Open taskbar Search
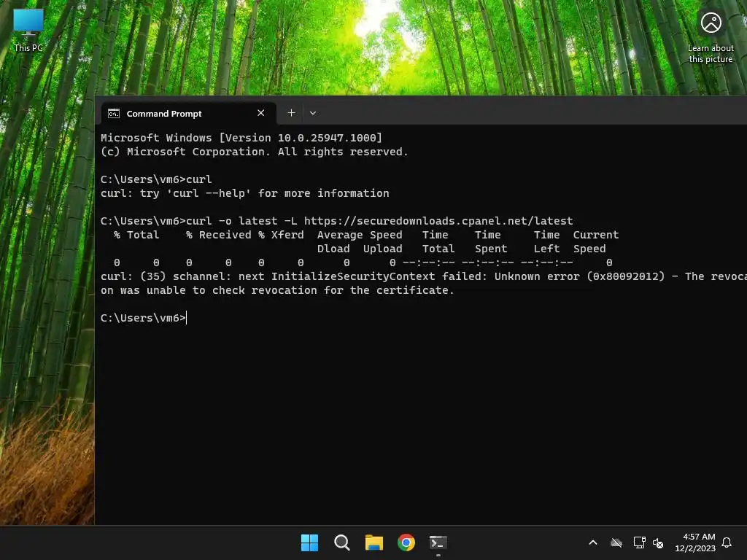 pyautogui.click(x=341, y=542)
